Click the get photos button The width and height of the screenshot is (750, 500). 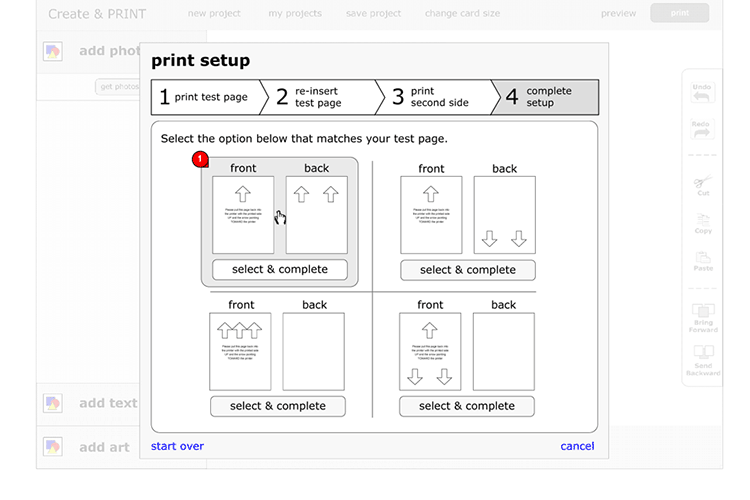click(118, 87)
